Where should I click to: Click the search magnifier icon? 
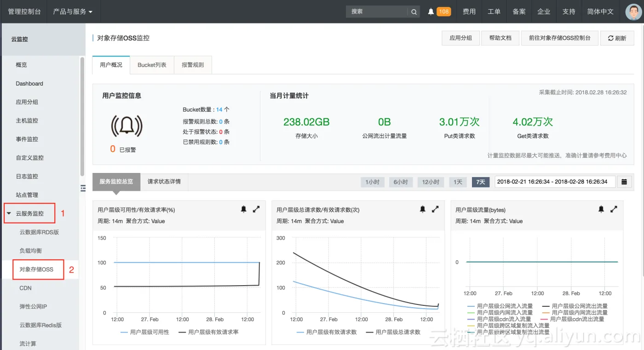(414, 11)
